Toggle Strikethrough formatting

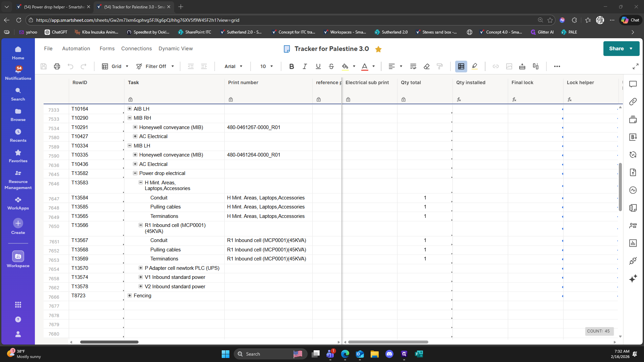tap(331, 66)
